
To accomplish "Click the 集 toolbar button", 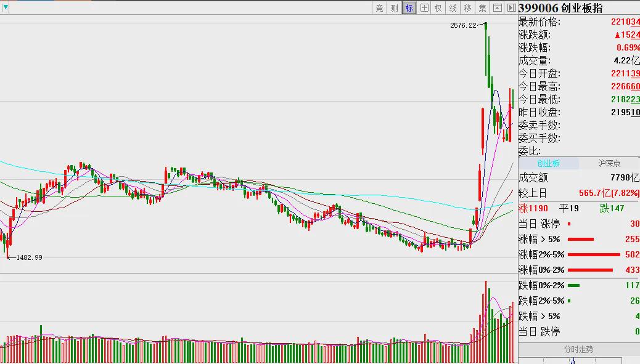I will [482, 8].
